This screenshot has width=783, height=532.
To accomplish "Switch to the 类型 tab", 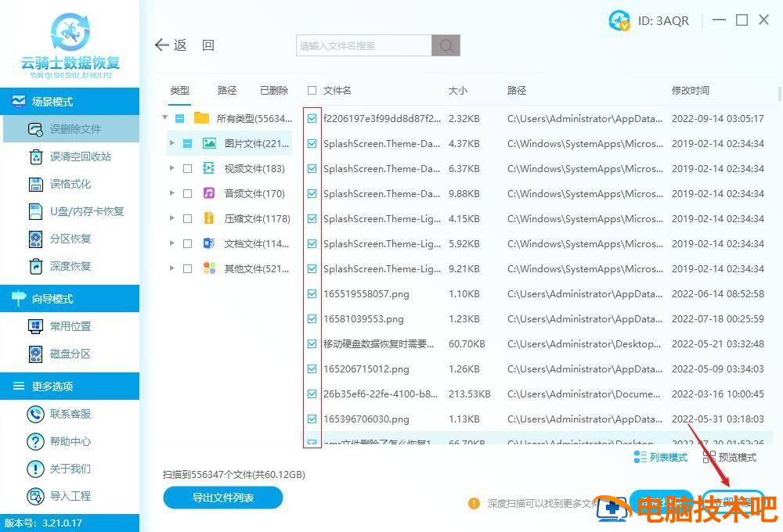I will [x=180, y=90].
